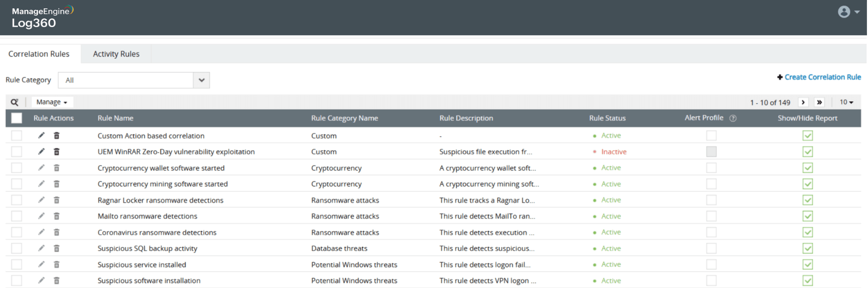Click the search icon above the rule table
The image size is (868, 288).
(14, 102)
